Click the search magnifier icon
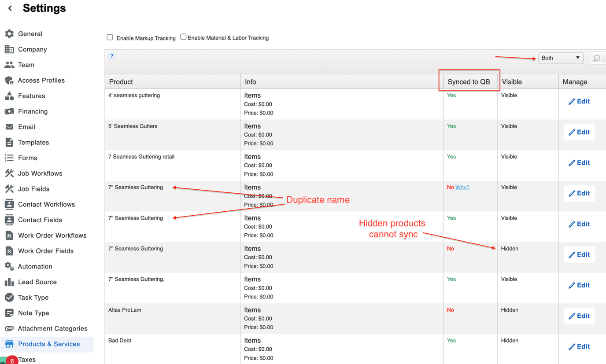 [x=596, y=58]
